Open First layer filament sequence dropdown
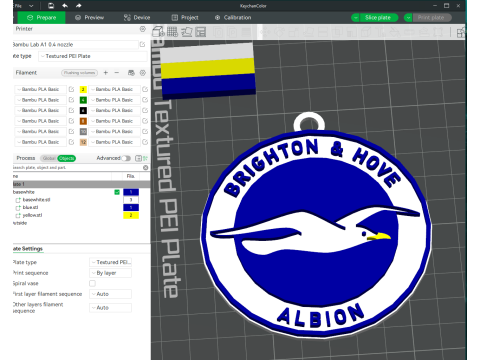Screen dimensions: 480x360 pos(110,294)
